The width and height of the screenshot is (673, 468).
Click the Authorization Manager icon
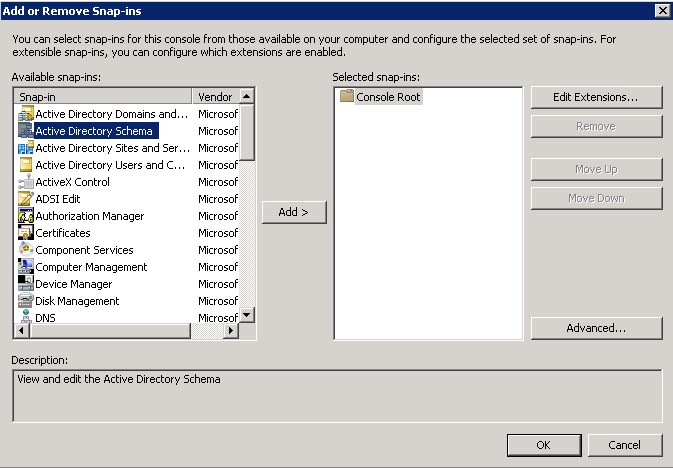(x=26, y=216)
